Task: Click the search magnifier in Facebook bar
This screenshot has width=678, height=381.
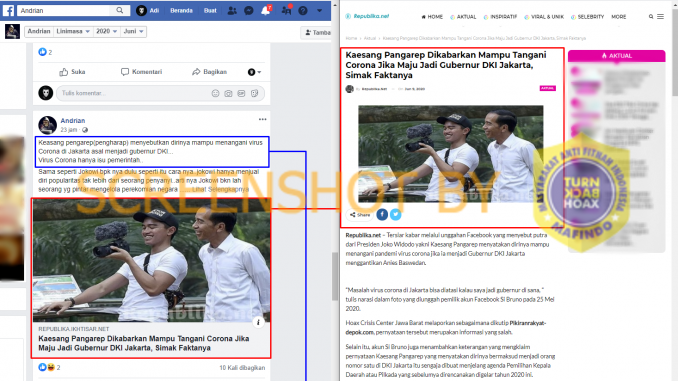Action: [120, 10]
